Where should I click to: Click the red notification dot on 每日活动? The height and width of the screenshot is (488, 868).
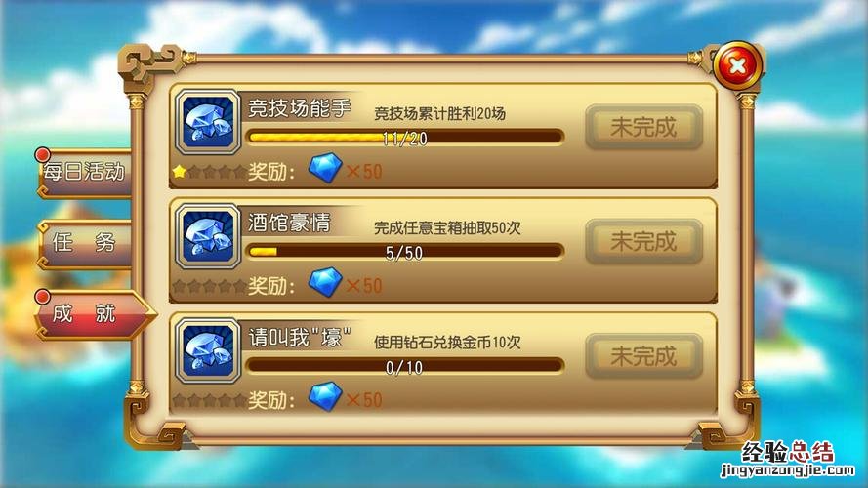coord(43,154)
